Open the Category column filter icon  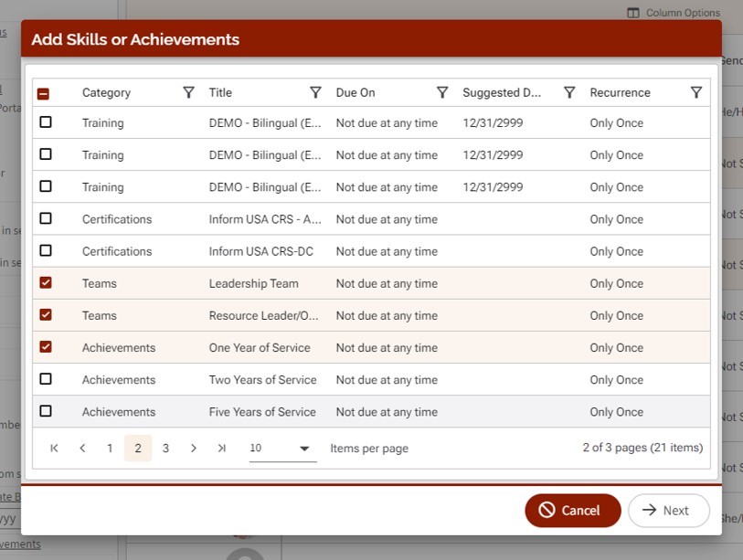click(188, 92)
